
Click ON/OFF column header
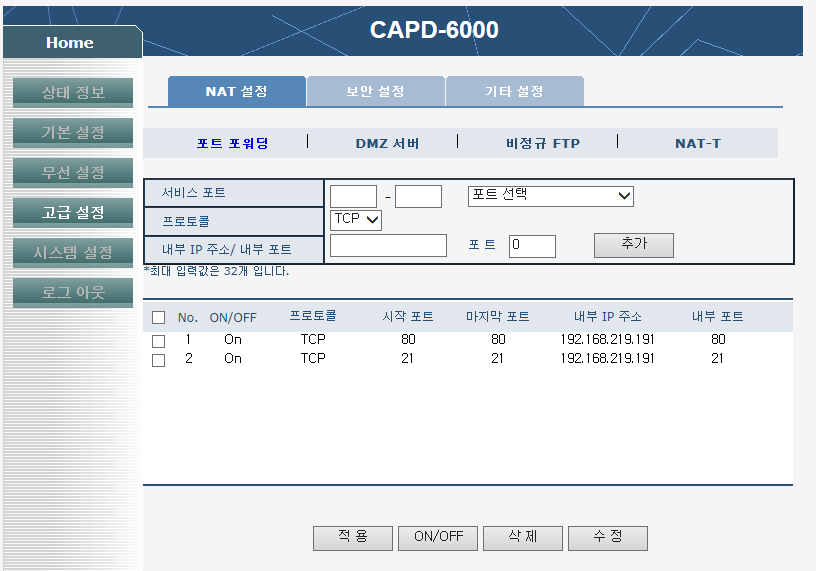tap(233, 318)
